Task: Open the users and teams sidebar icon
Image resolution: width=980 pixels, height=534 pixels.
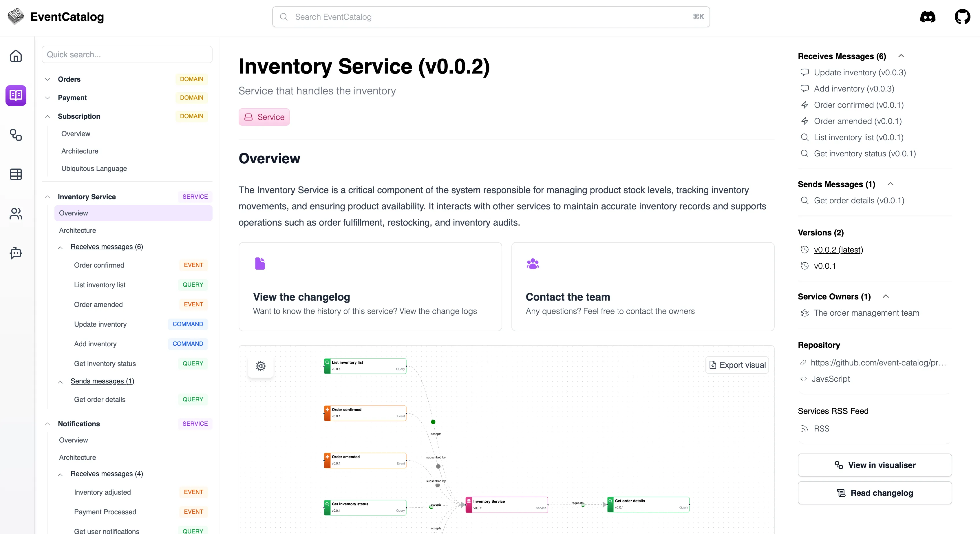Action: [x=16, y=214]
